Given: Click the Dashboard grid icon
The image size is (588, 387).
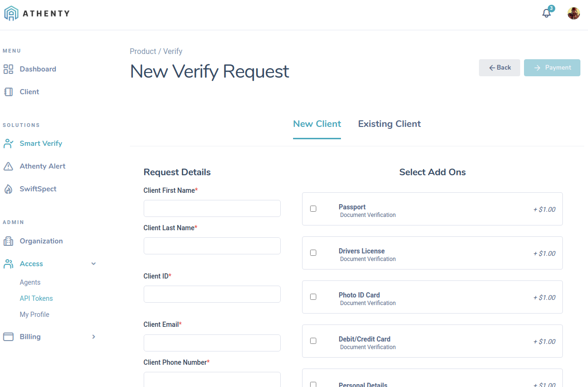Looking at the screenshot, I should pyautogui.click(x=8, y=69).
